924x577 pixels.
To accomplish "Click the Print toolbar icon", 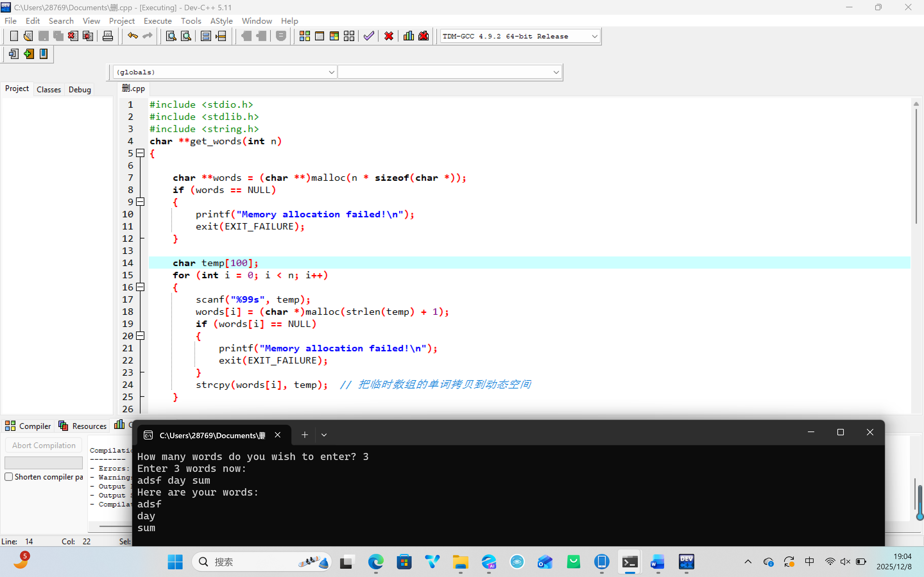I will coord(108,36).
